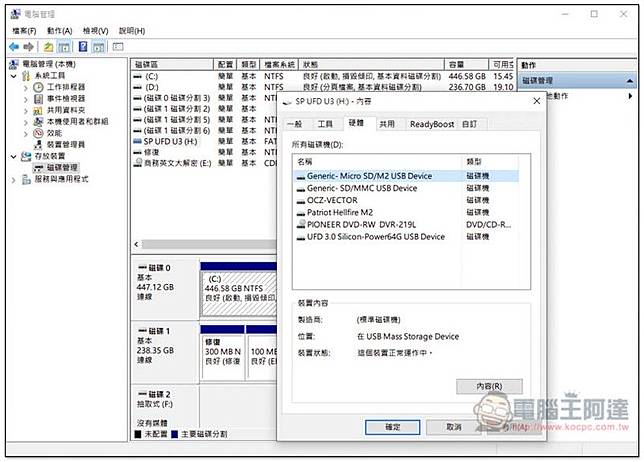Collapse the 存放裝置 tree node
This screenshot has height=462, width=644.
(14, 156)
